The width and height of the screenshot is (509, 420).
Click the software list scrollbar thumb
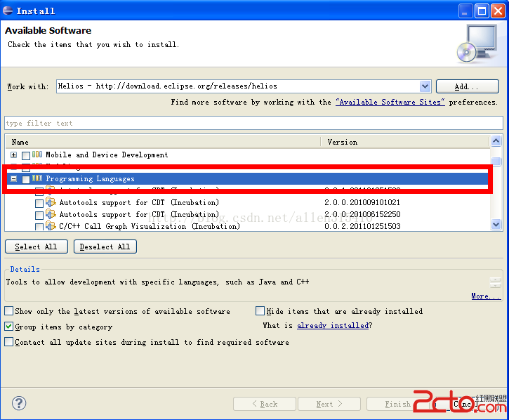(x=496, y=161)
